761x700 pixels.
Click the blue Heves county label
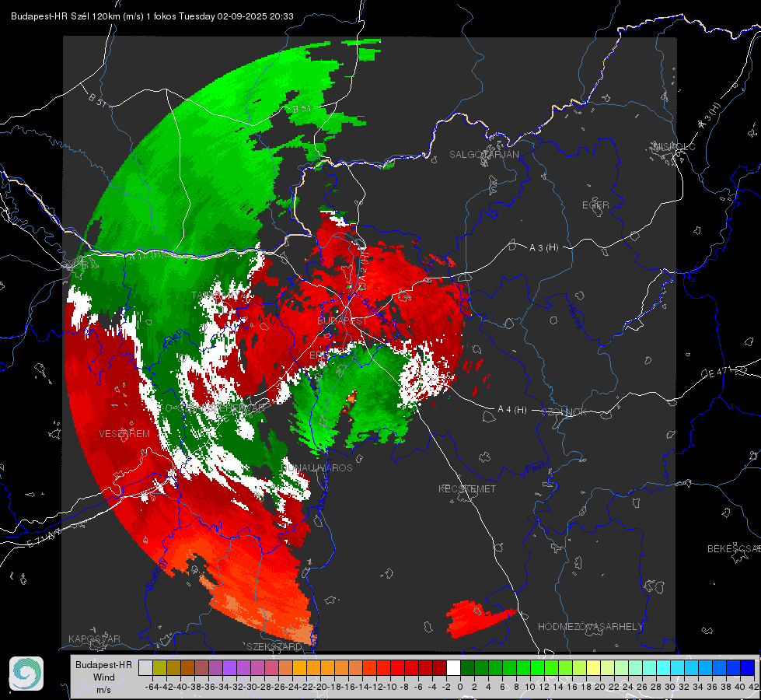click(574, 317)
